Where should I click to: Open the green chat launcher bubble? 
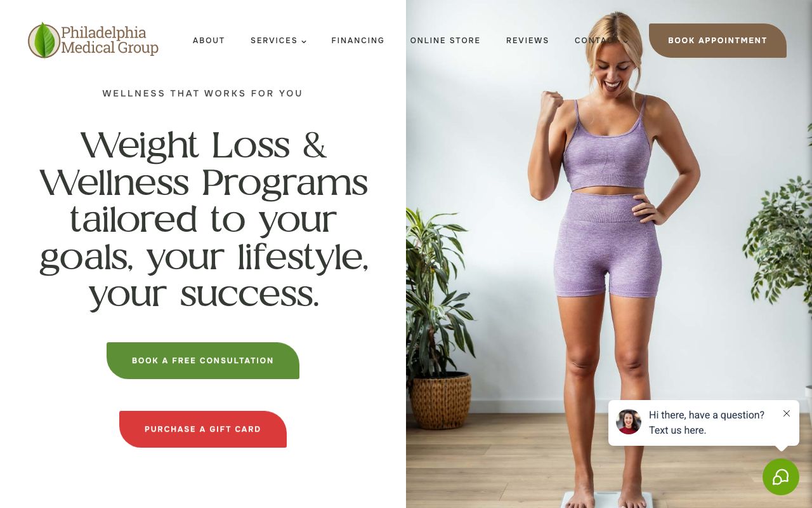click(x=780, y=477)
